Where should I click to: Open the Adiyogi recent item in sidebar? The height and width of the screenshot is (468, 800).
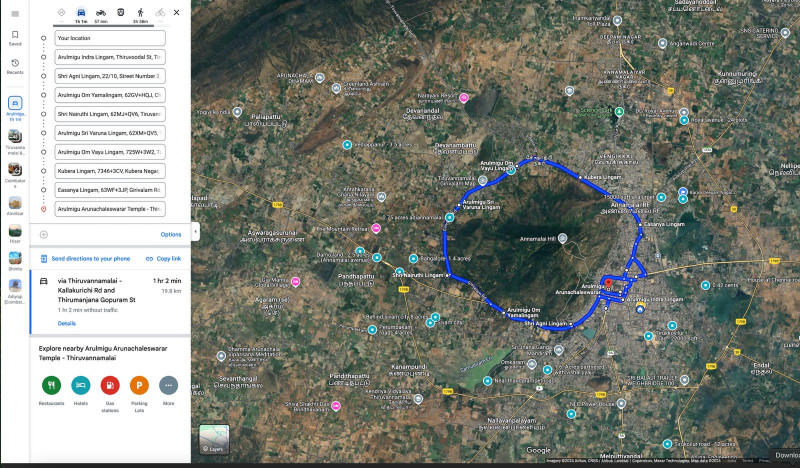15,291
